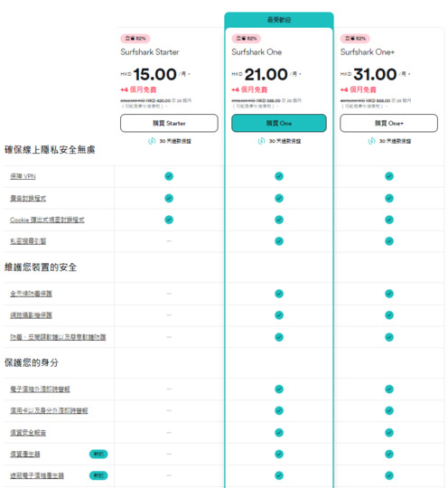The height and width of the screenshot is (488, 448).
Task: Click the 購買 Starter button
Action: pyautogui.click(x=169, y=123)
